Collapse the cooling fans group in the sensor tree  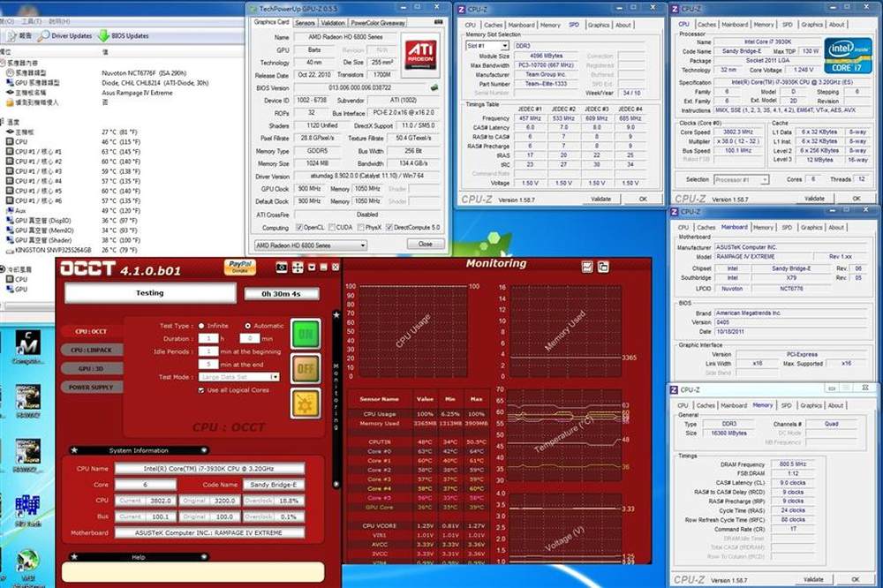[3, 269]
